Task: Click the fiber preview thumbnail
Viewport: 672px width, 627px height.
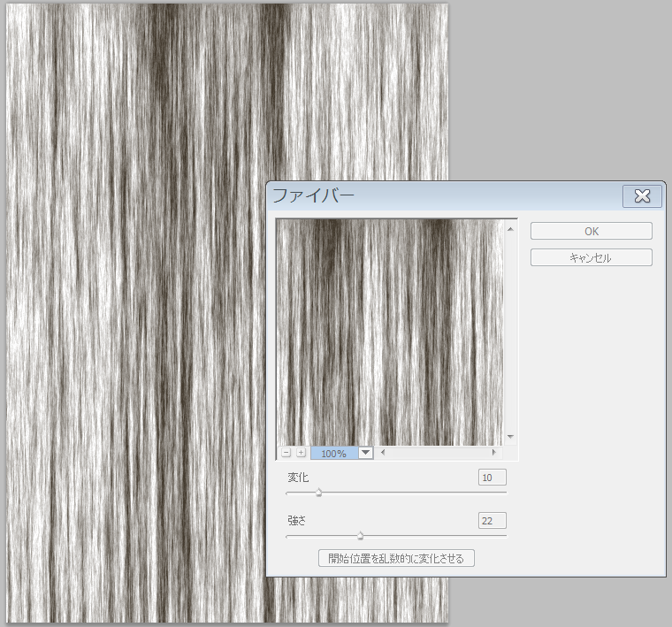Action: click(390, 333)
